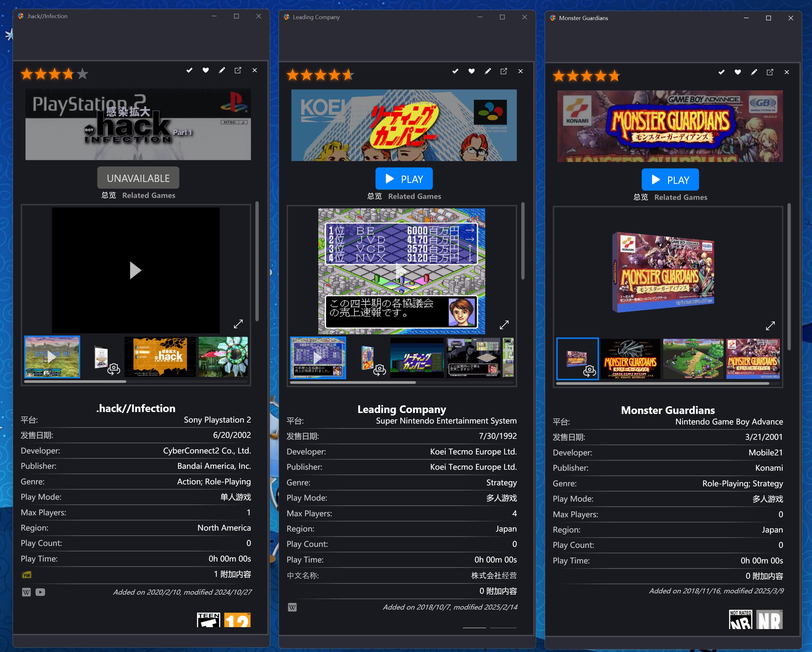The height and width of the screenshot is (652, 812).
Task: Mark Monster Guardians as completed checkmark
Action: (x=722, y=72)
